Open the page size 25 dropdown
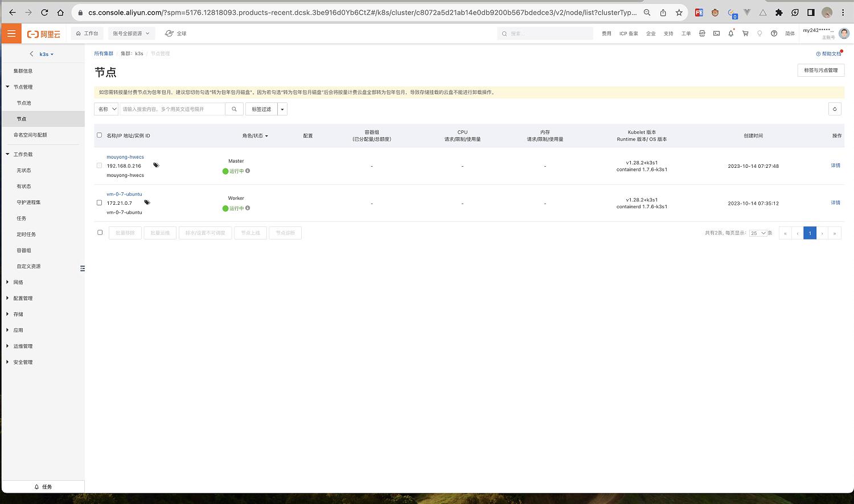854x504 pixels. point(758,233)
